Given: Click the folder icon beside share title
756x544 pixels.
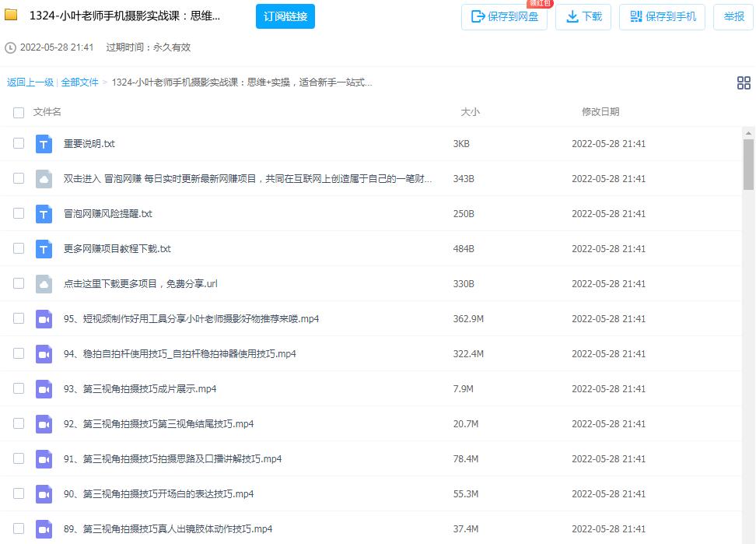Looking at the screenshot, I should [12, 16].
